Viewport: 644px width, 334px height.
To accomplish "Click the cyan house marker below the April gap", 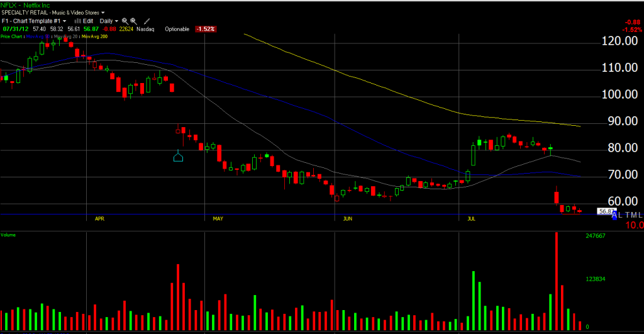I will click(178, 156).
